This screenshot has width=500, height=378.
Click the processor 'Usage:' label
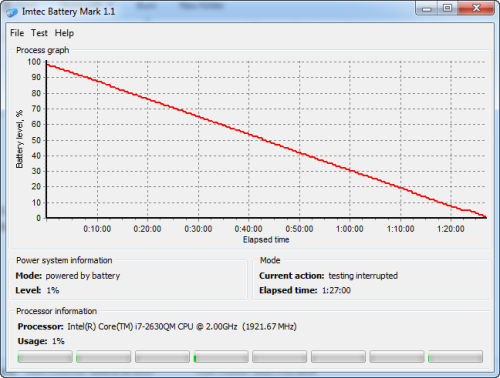click(33, 341)
